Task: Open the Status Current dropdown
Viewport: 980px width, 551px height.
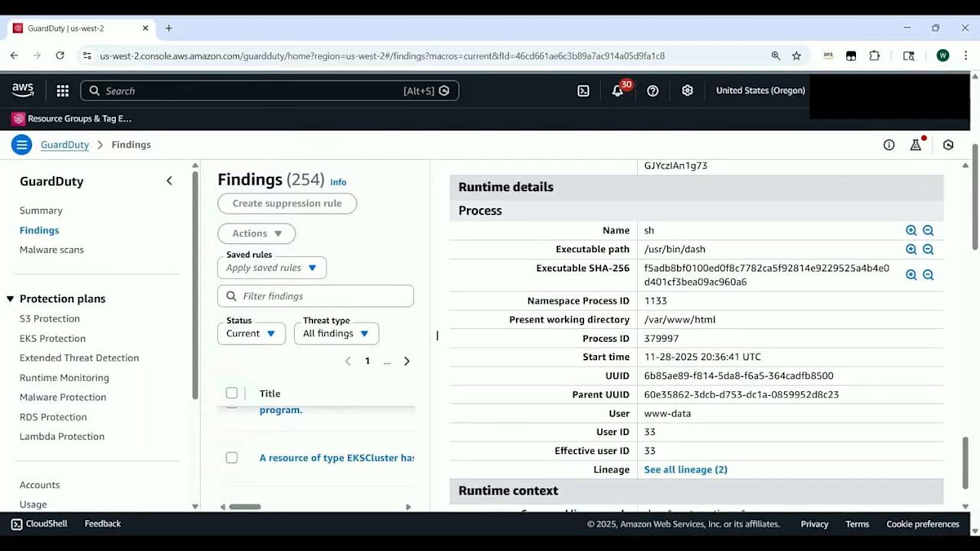Action: click(x=252, y=333)
